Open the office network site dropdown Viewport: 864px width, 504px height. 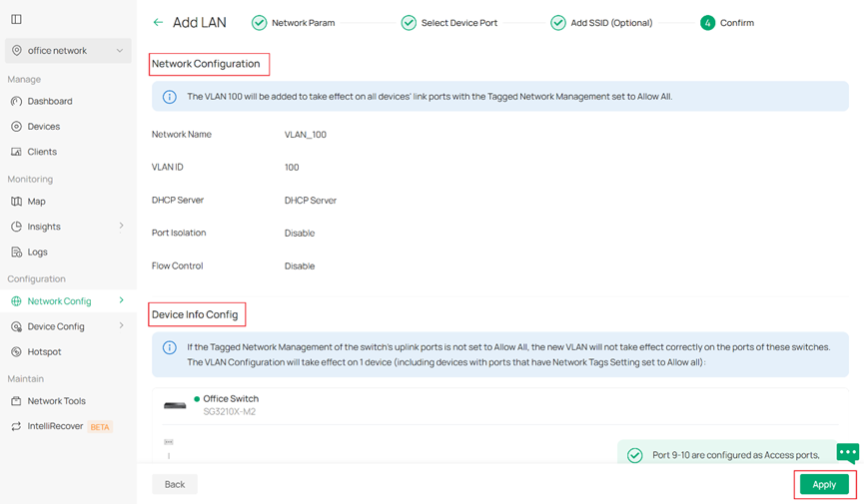point(68,51)
